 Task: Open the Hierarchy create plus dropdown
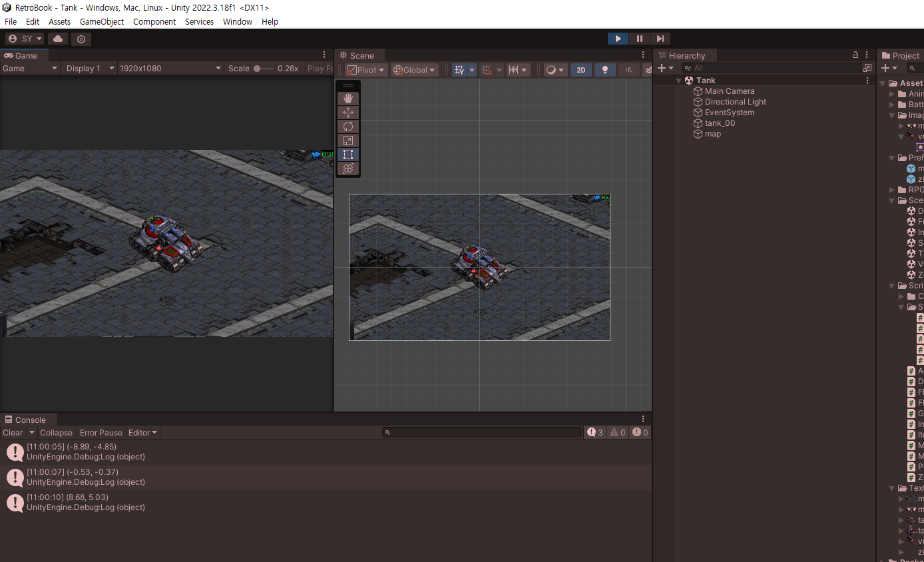665,68
